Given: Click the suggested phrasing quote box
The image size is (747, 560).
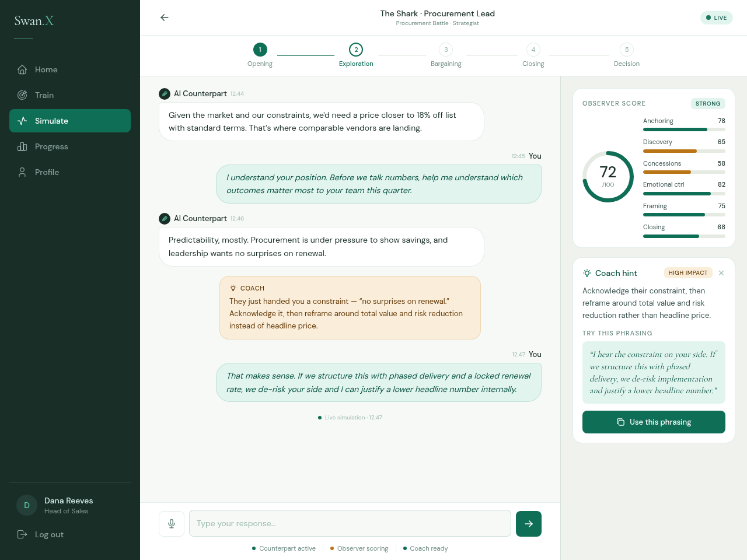Looking at the screenshot, I should pos(654,372).
